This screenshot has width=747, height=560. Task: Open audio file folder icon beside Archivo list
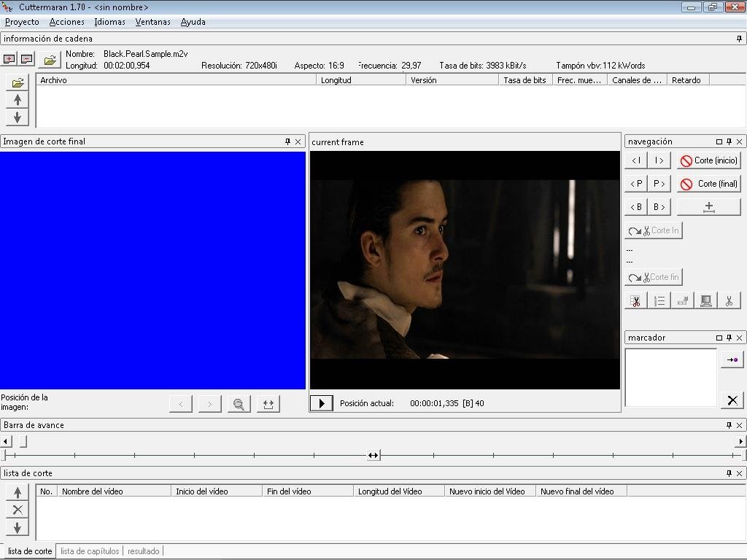coord(18,83)
